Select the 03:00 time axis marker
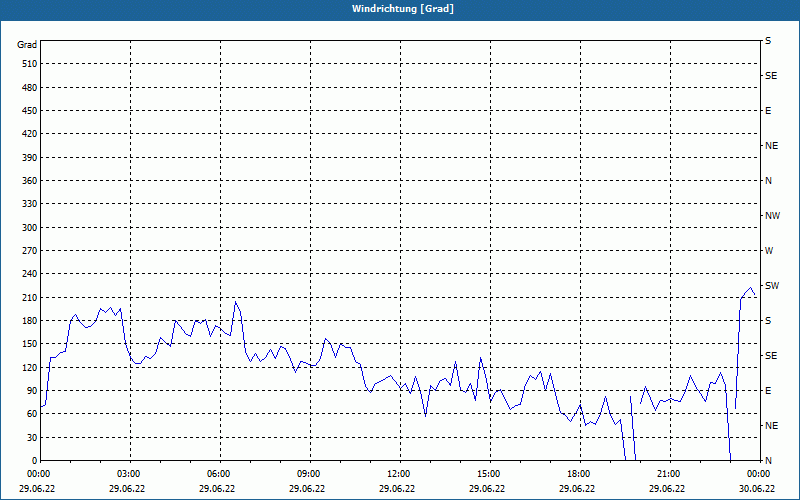Screen dimensions: 800x500 (x=129, y=474)
